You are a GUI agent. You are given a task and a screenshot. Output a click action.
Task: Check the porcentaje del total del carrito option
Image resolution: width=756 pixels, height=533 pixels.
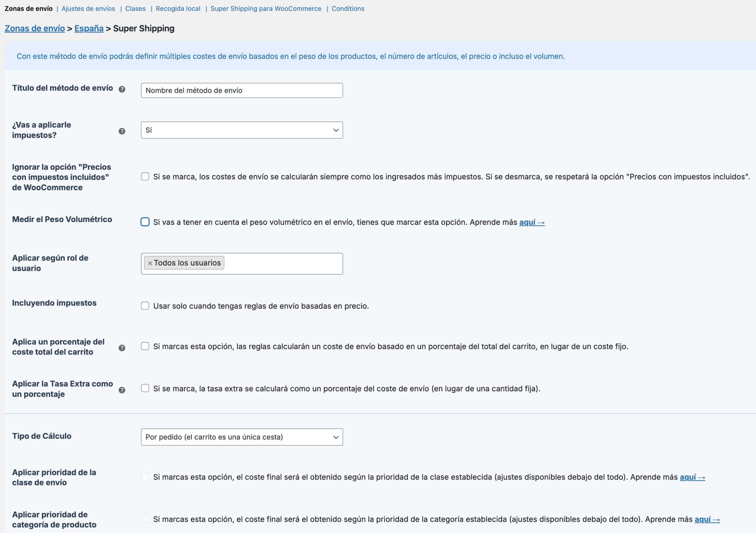click(x=145, y=346)
